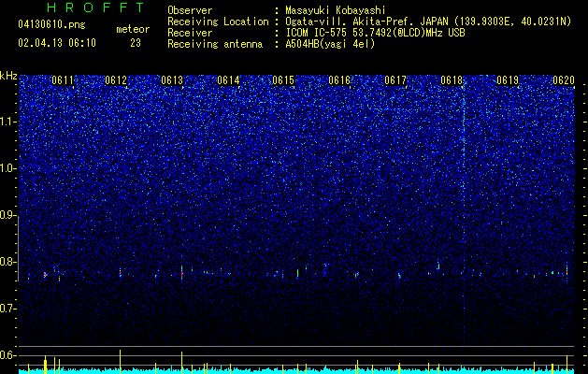
Task: Click the date stamp 02.04.13 06:10
Action: [57, 43]
